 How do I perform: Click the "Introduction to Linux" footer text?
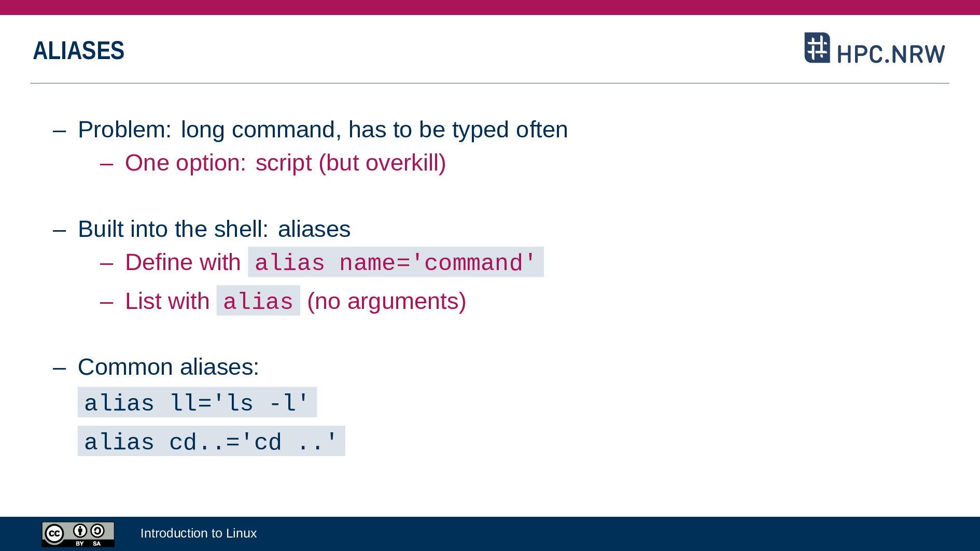click(x=198, y=533)
